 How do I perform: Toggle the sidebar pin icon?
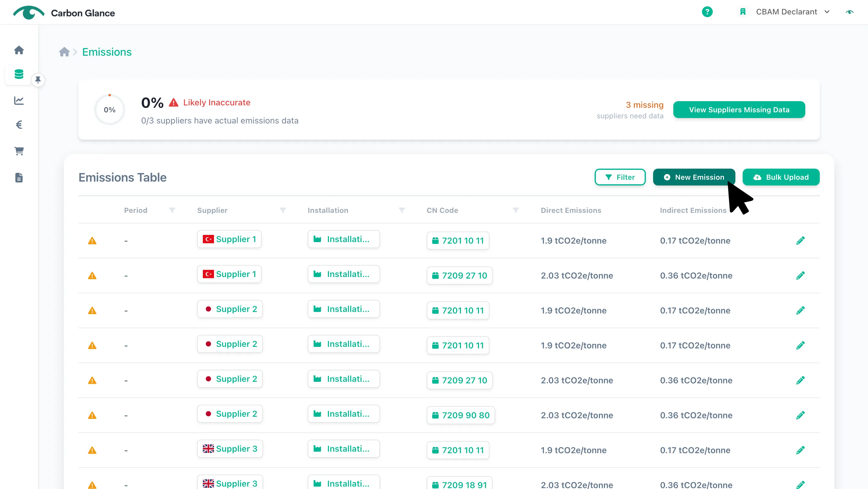tap(38, 80)
